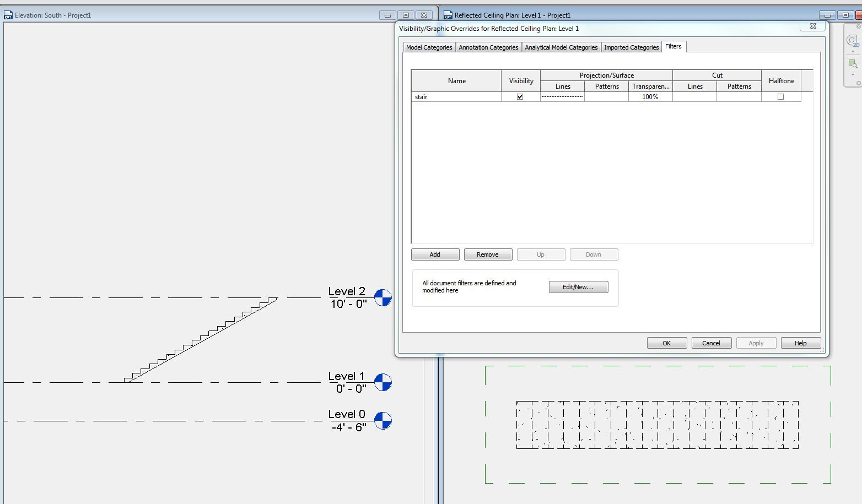This screenshot has width=862, height=504.
Task: Click the stair projection Lines override cell
Action: pos(562,97)
